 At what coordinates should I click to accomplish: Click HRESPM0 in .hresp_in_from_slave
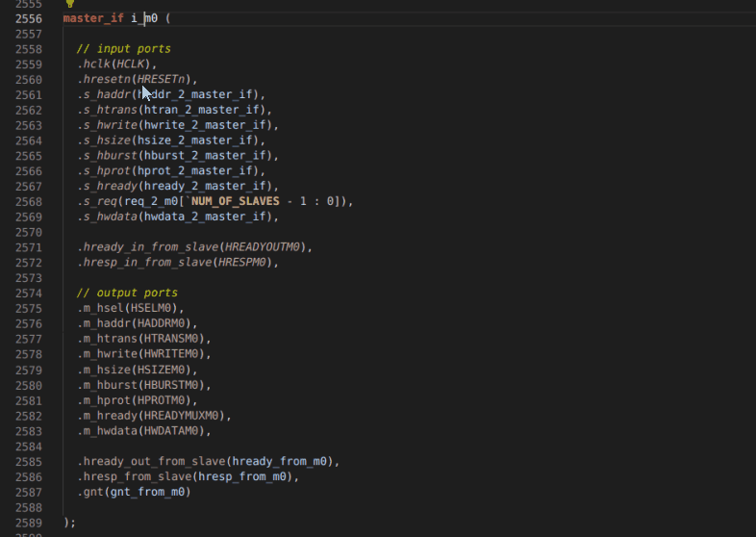241,263
